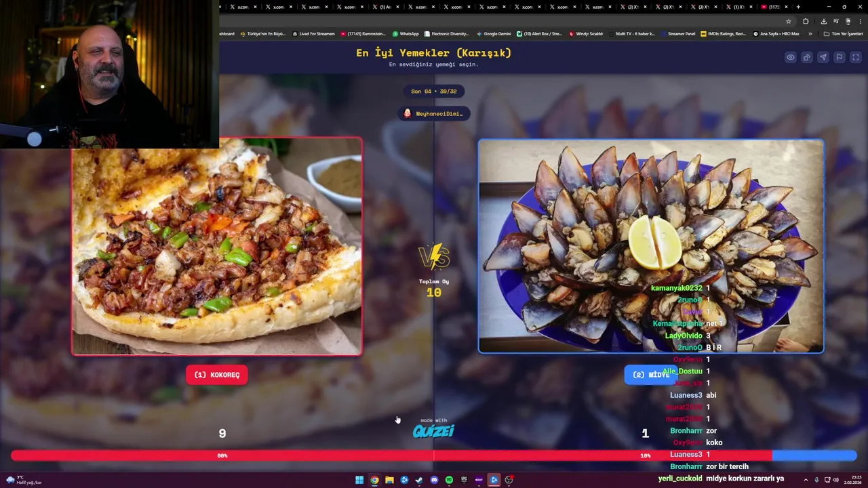Open 'Tüm Yer İşaretleri' bookmarks folder
The image size is (868, 488).
point(844,33)
